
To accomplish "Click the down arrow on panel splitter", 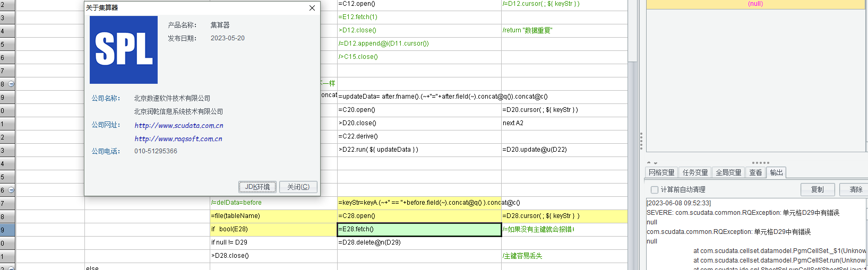I will click(656, 163).
